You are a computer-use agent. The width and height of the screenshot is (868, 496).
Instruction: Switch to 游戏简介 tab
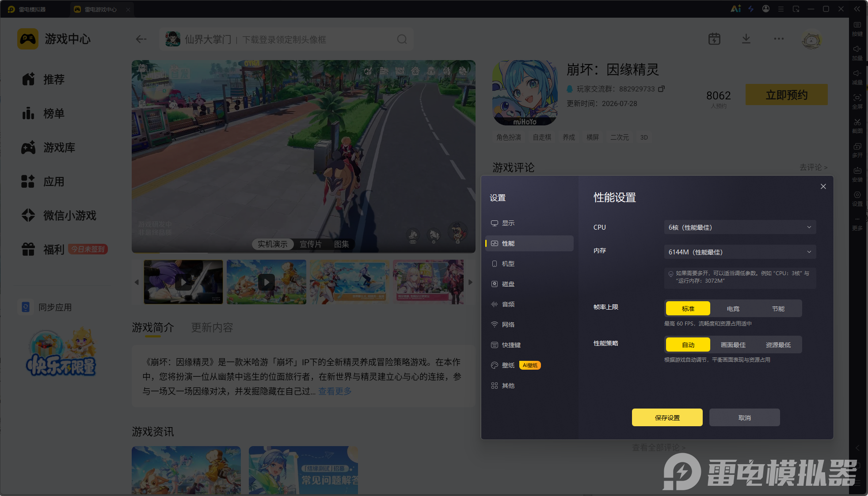pos(153,327)
